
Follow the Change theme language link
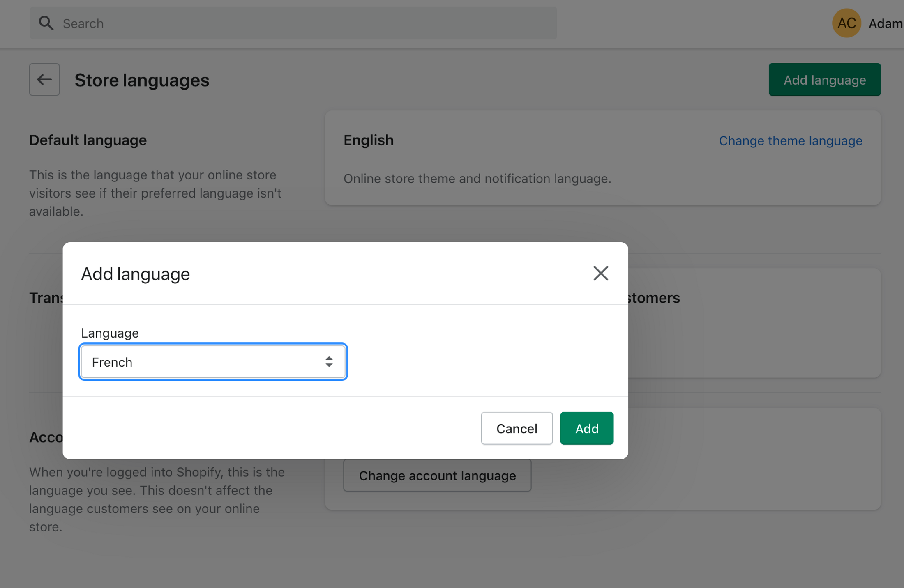[x=790, y=141]
